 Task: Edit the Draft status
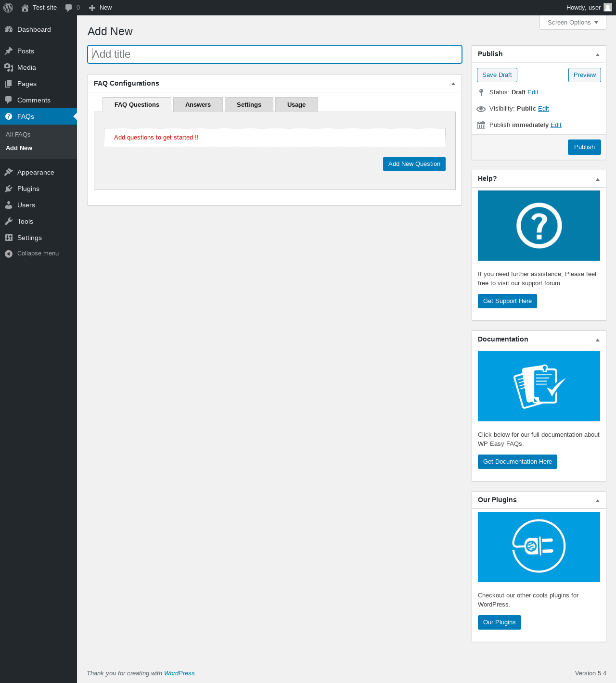point(533,92)
